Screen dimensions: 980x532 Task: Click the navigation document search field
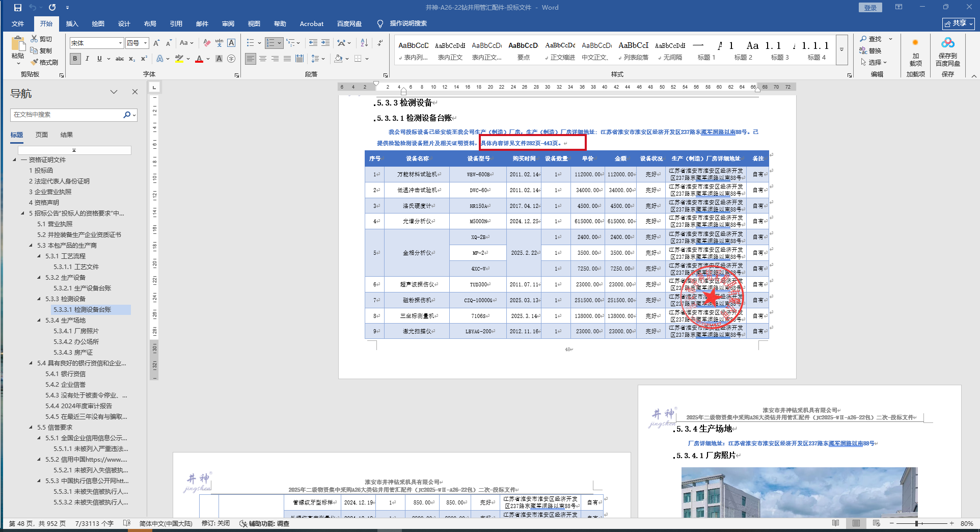[66, 115]
